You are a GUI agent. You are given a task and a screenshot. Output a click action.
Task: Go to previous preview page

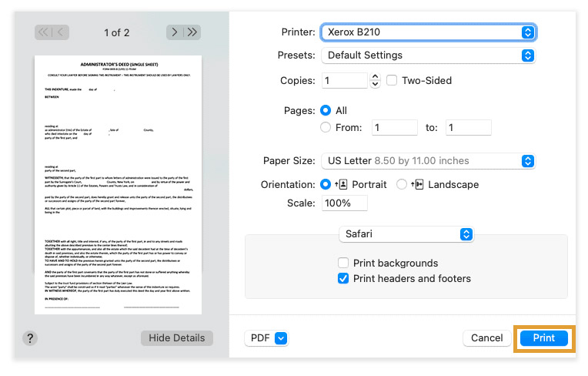pos(60,32)
